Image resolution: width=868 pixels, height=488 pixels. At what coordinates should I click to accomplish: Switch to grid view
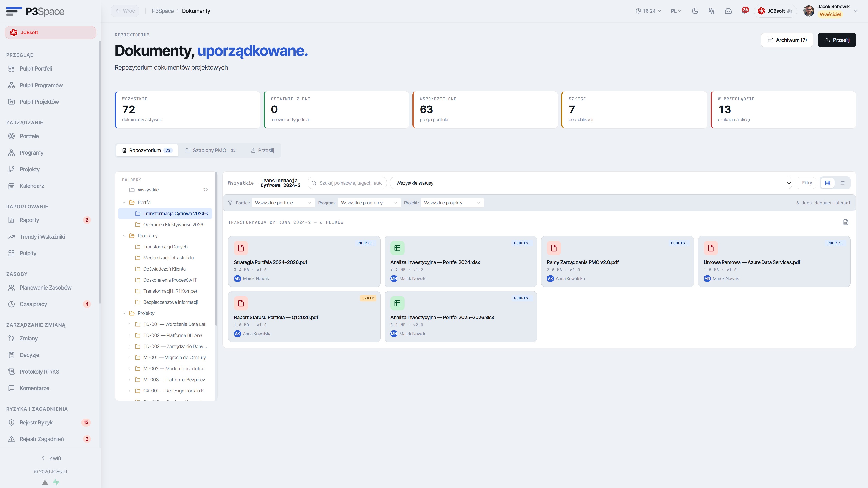point(828,183)
